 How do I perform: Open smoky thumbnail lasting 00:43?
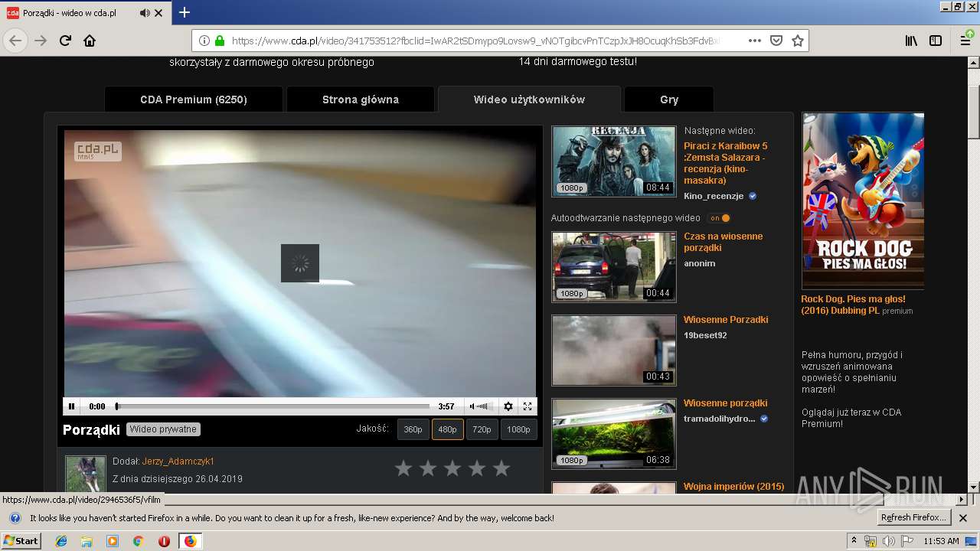click(x=614, y=350)
